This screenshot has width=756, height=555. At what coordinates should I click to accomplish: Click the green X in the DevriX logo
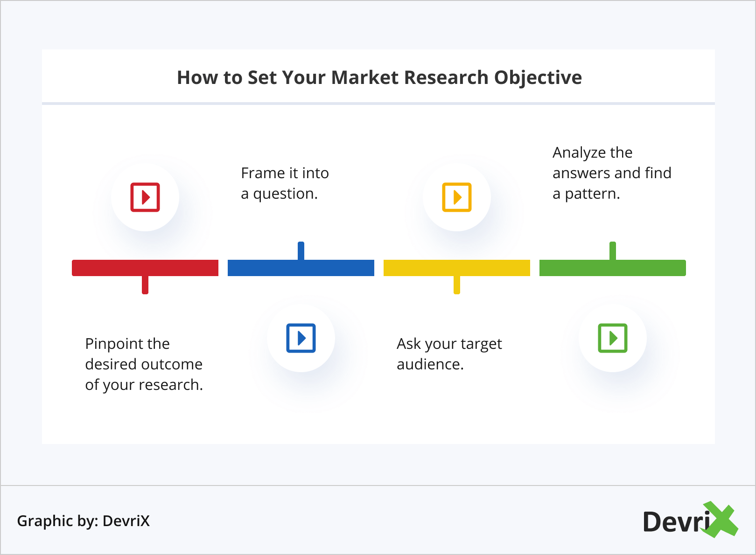coord(721,520)
